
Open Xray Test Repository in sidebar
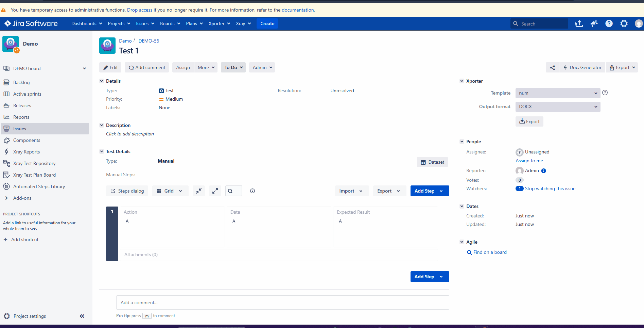[34, 163]
